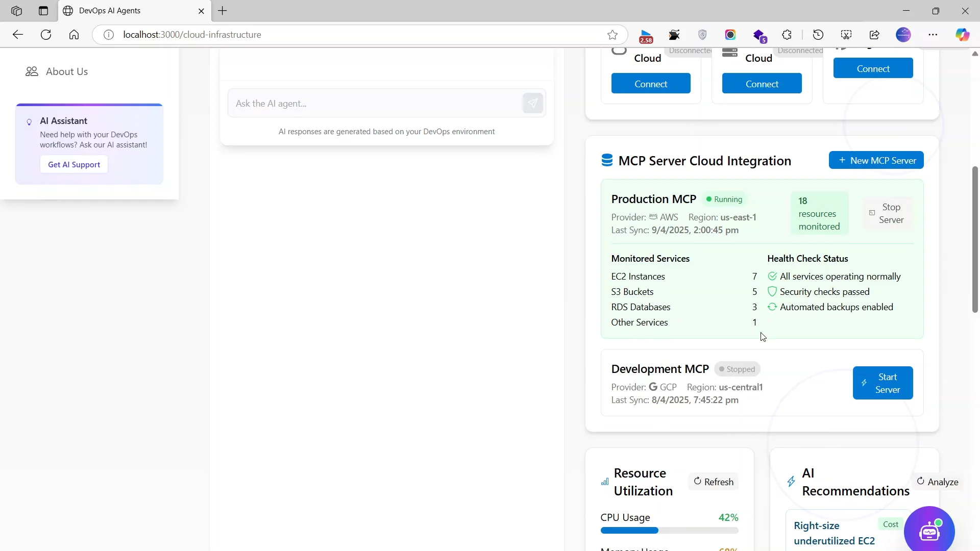Bookmark page with the star icon

point(612,35)
